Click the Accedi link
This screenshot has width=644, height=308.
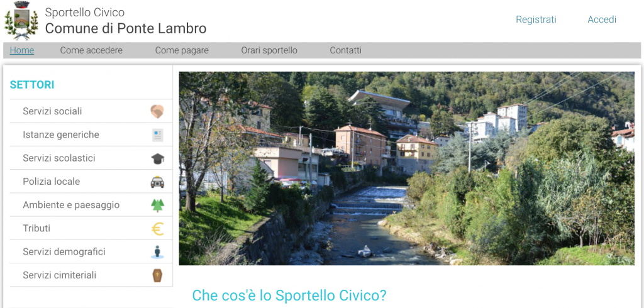click(602, 19)
